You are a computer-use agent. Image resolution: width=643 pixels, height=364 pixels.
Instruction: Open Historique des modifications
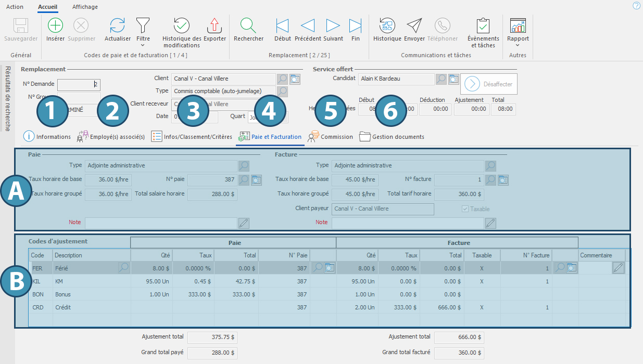[x=182, y=25]
